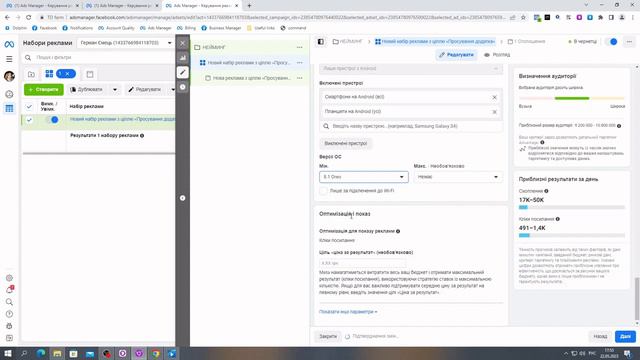Enable the Wi-Fi only connection checkbox
The image size is (640, 360).
324,191
